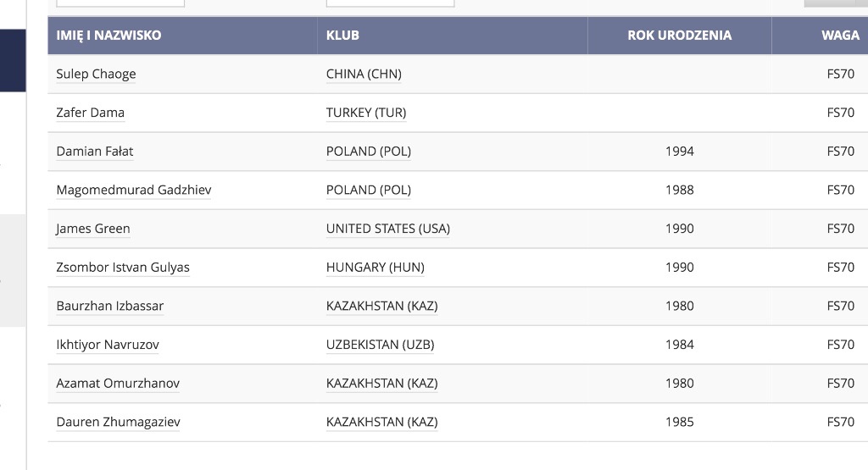Click HUNGARY (HUN) club link
Image resolution: width=868 pixels, height=470 pixels.
point(376,268)
